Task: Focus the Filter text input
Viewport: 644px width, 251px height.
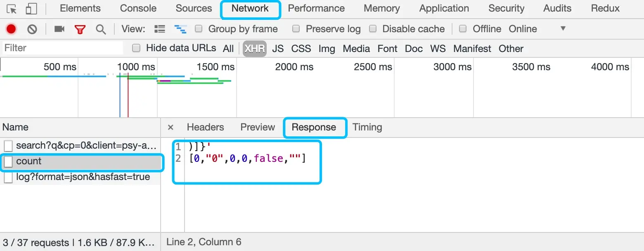Action: 63,48
